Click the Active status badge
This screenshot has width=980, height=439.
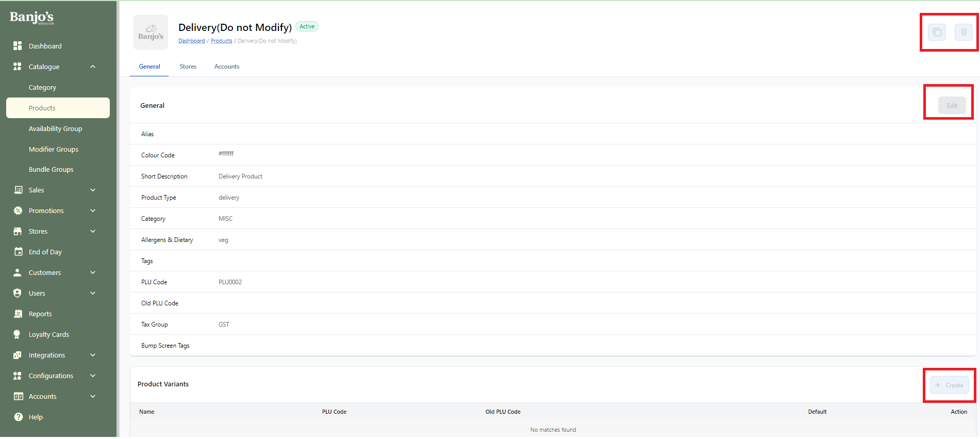(307, 26)
